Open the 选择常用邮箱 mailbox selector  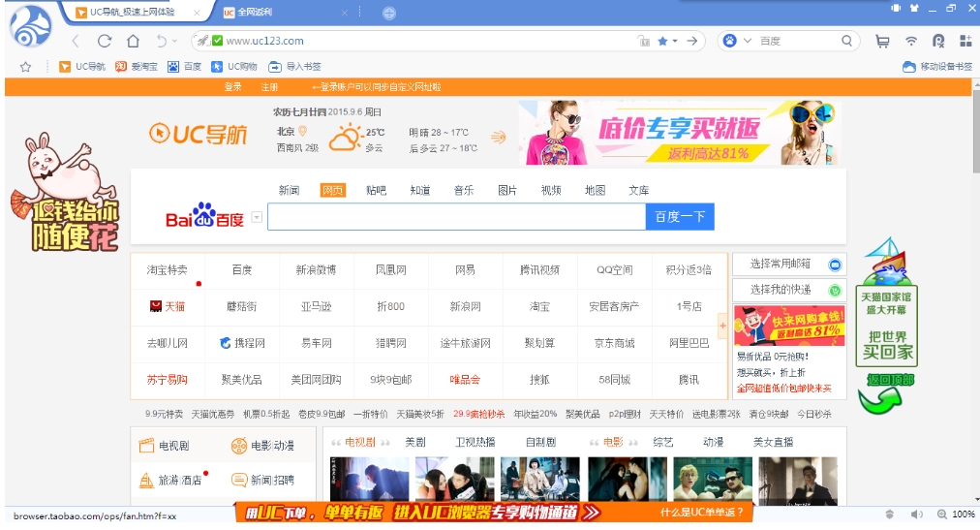tap(786, 265)
